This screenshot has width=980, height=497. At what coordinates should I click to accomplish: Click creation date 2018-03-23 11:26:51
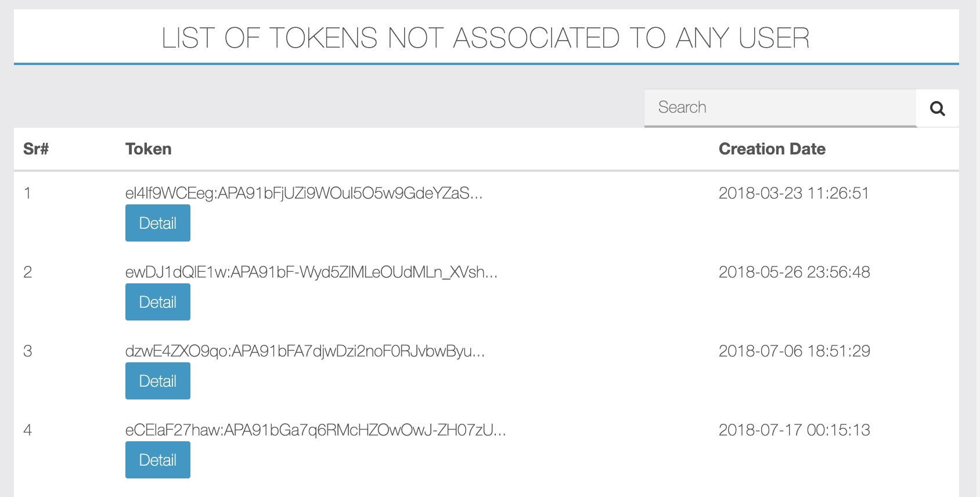click(794, 193)
